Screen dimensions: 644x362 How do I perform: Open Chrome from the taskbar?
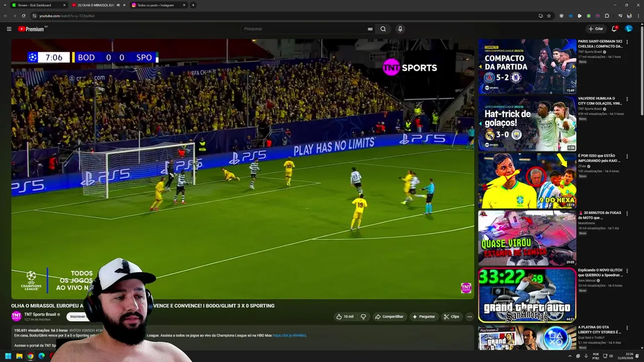30,356
